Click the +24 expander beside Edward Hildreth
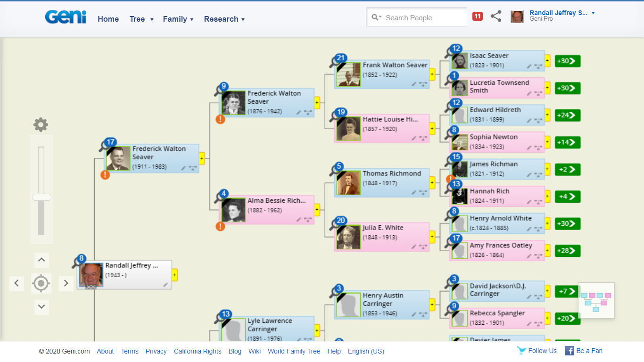 (x=567, y=115)
